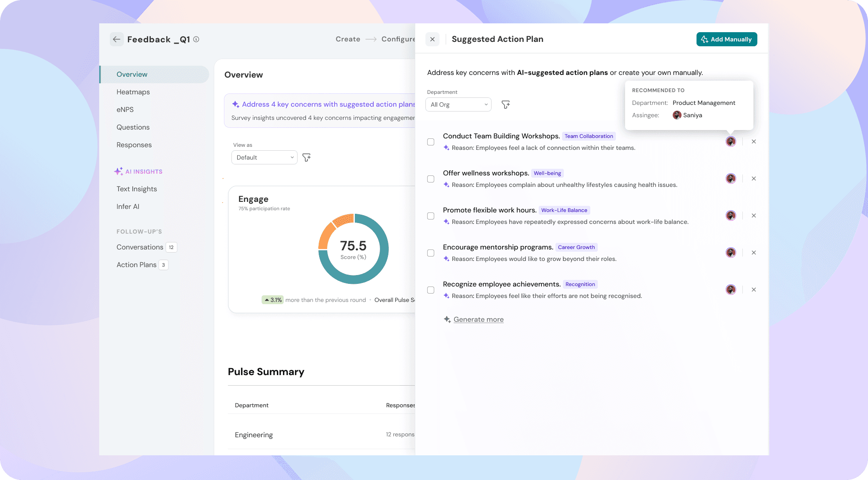868x480 pixels.
Task: Click assignee avatar for Offer wellness workshops
Action: coord(731,179)
